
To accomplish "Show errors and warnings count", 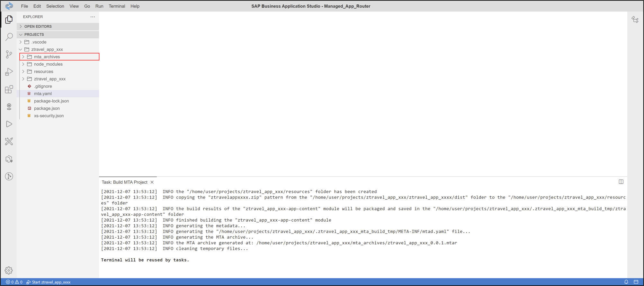I will (14, 282).
